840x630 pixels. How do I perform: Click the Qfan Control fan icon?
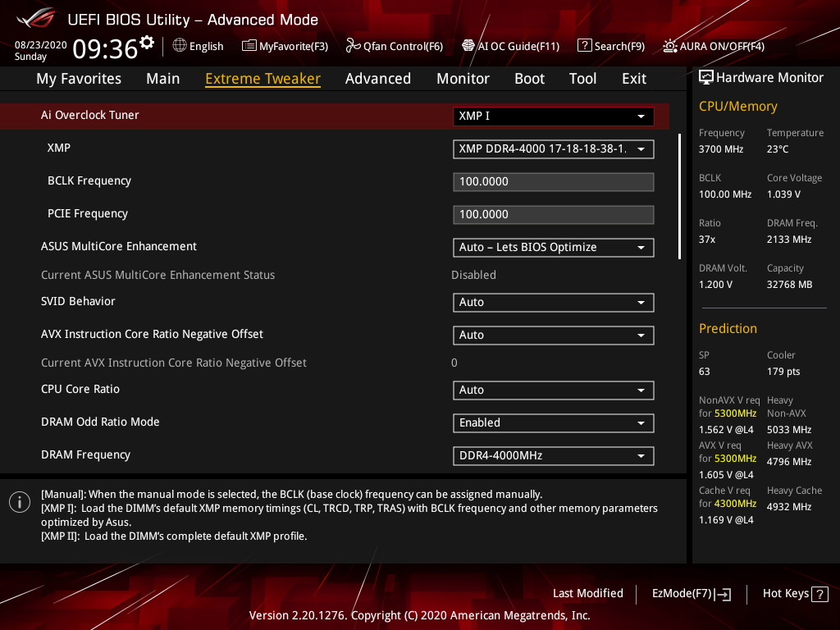[353, 46]
